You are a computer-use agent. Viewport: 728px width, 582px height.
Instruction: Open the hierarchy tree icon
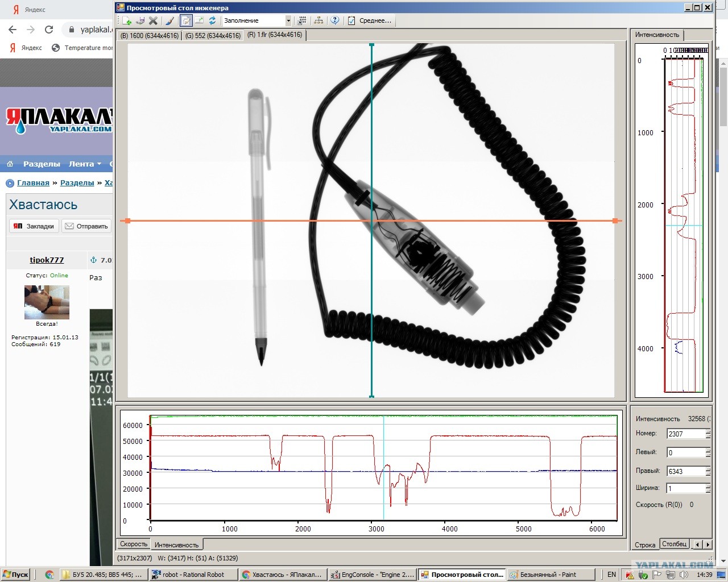(x=318, y=20)
